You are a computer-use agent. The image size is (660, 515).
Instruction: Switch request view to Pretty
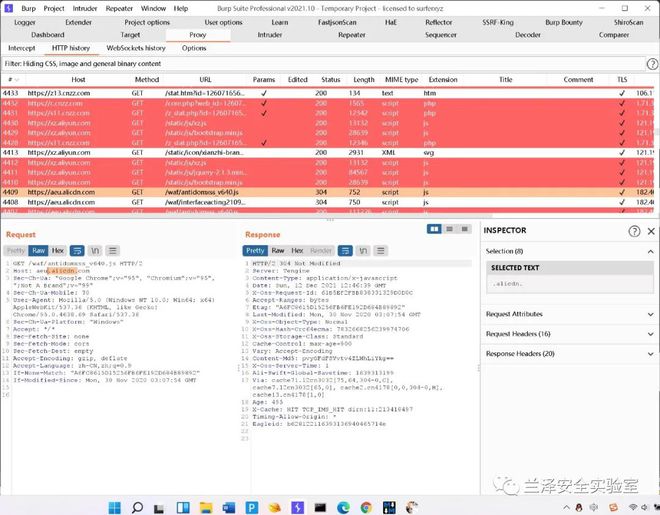point(16,251)
